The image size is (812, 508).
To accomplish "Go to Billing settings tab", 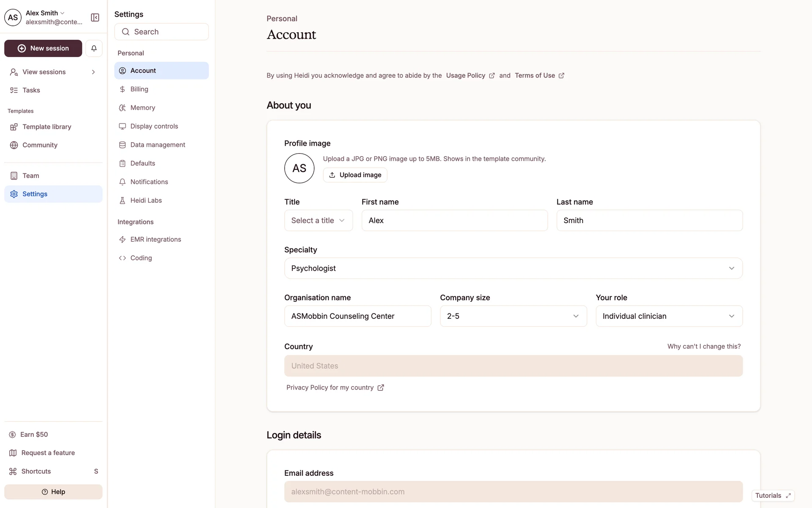I will (x=139, y=89).
